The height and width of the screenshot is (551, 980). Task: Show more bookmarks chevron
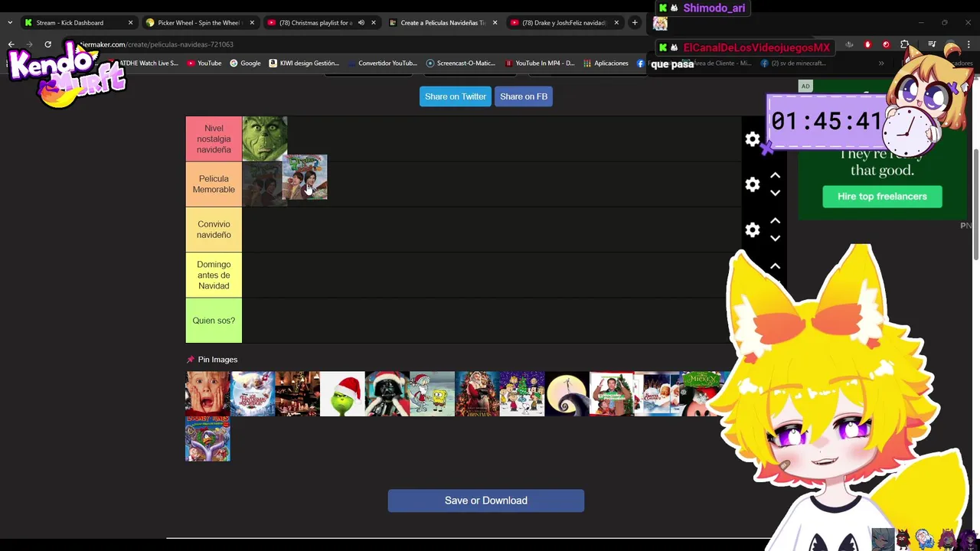click(x=881, y=64)
